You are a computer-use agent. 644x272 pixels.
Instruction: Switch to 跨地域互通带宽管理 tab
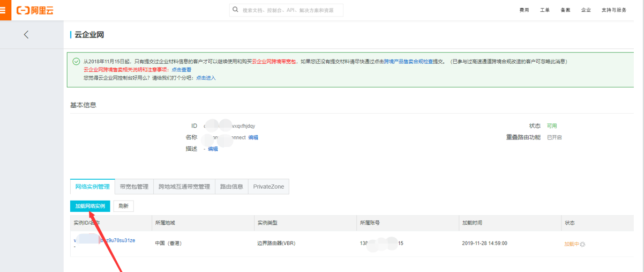[x=184, y=187]
